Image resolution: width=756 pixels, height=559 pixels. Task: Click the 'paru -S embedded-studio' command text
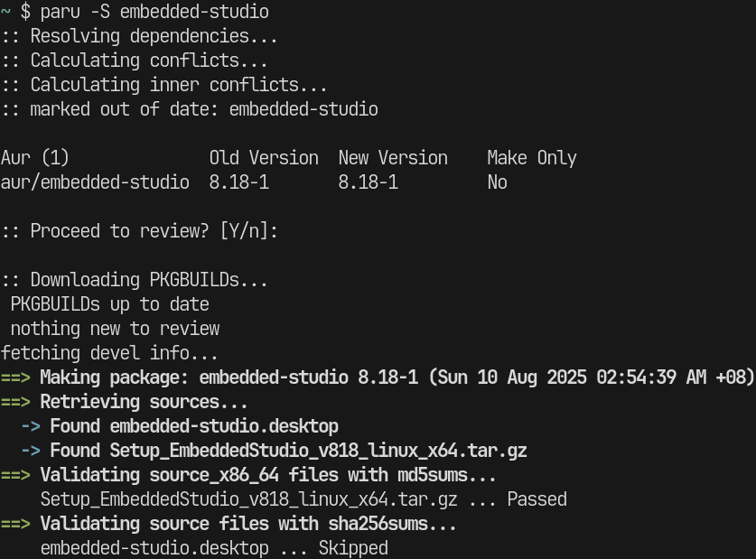(x=154, y=13)
